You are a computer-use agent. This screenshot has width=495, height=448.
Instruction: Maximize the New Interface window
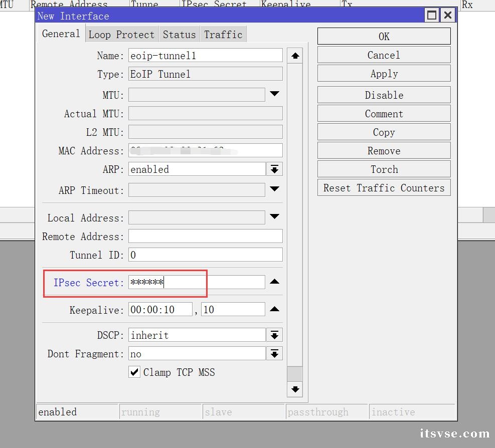click(x=432, y=16)
